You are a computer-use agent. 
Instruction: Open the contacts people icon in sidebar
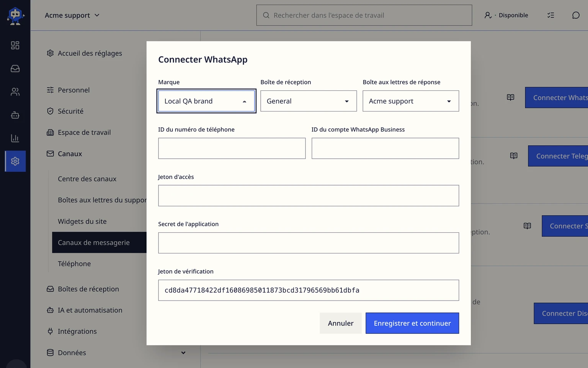(x=15, y=92)
